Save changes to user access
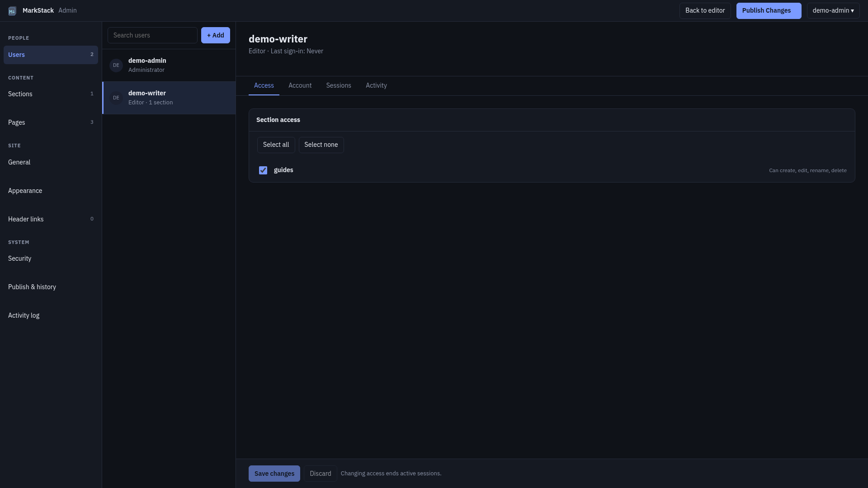The height and width of the screenshot is (488, 868). (274, 474)
